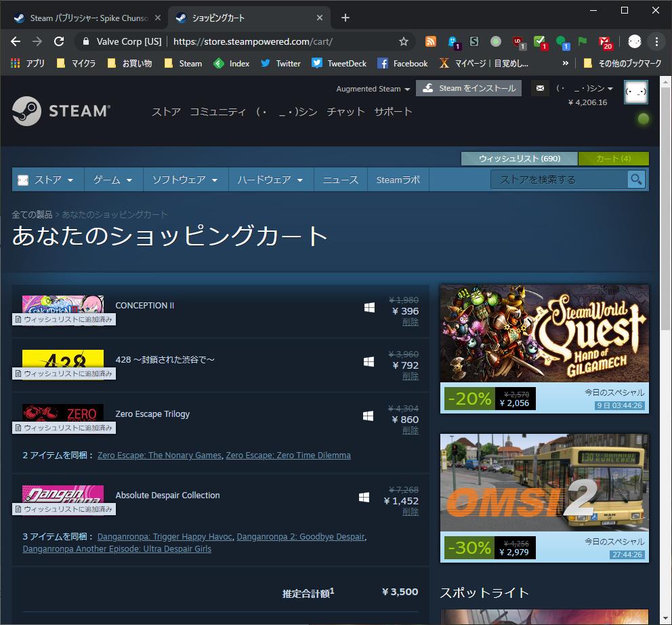Click the Chrome profile avatar icon
This screenshot has height=625, width=672.
tap(634, 41)
